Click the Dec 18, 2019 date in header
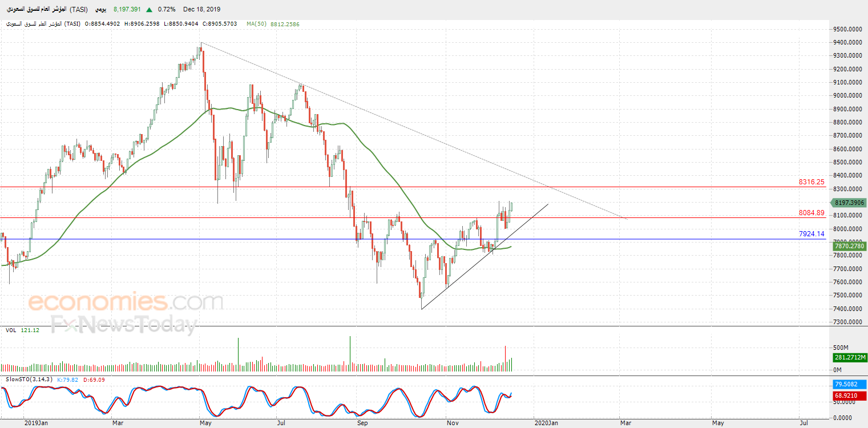The width and height of the screenshot is (868, 428). click(202, 10)
